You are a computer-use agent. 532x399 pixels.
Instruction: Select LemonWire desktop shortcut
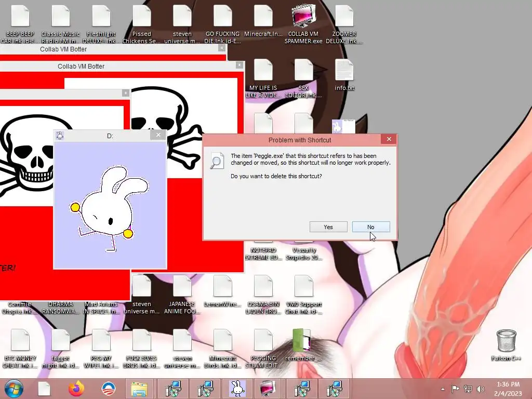222,292
